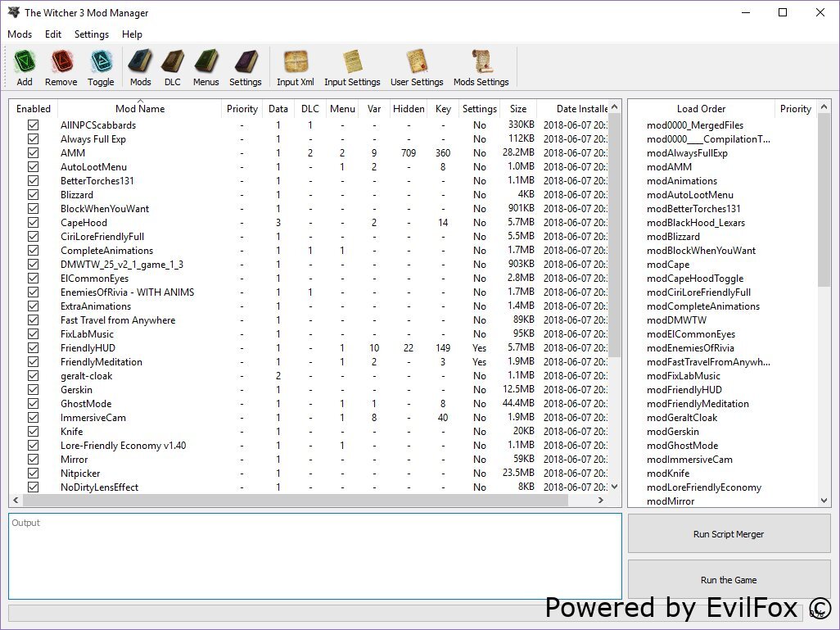Uncheck the CapeHood mod
The width and height of the screenshot is (840, 630).
(34, 223)
